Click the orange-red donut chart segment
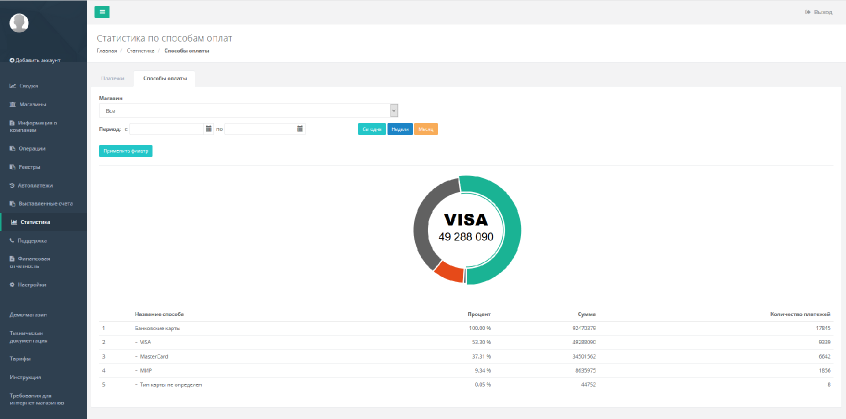Viewport: 846px width, 419px height. (x=449, y=272)
